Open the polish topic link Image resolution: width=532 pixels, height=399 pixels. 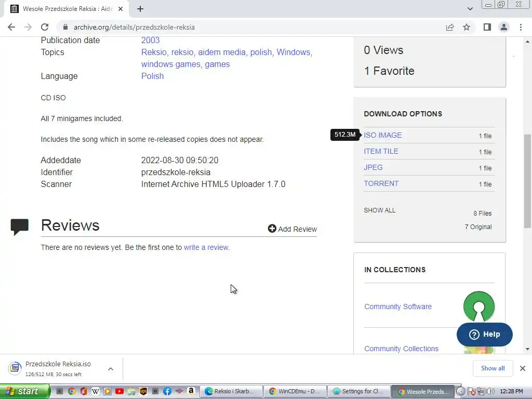261,52
